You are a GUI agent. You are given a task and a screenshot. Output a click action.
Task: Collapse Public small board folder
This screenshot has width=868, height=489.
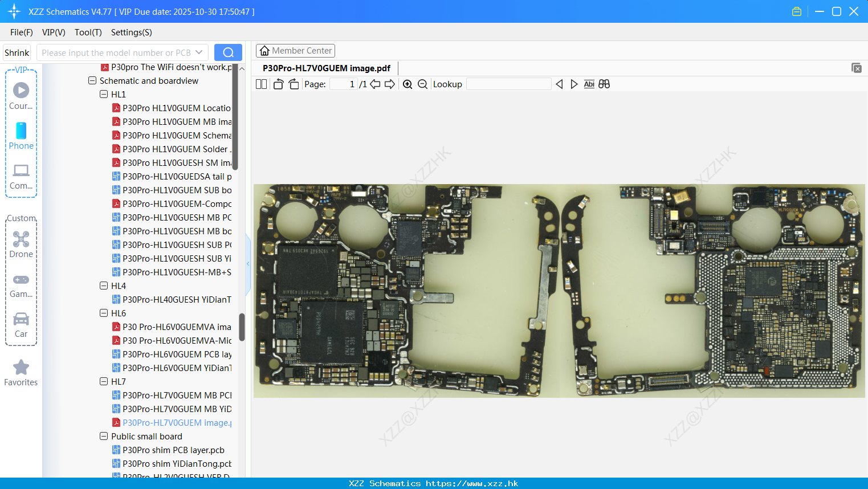pos(104,437)
